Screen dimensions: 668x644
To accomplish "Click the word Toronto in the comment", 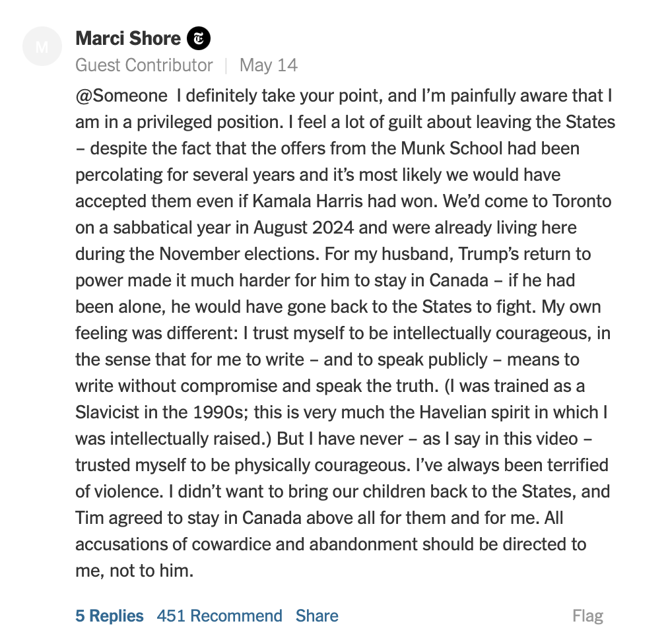I will pos(582,201).
